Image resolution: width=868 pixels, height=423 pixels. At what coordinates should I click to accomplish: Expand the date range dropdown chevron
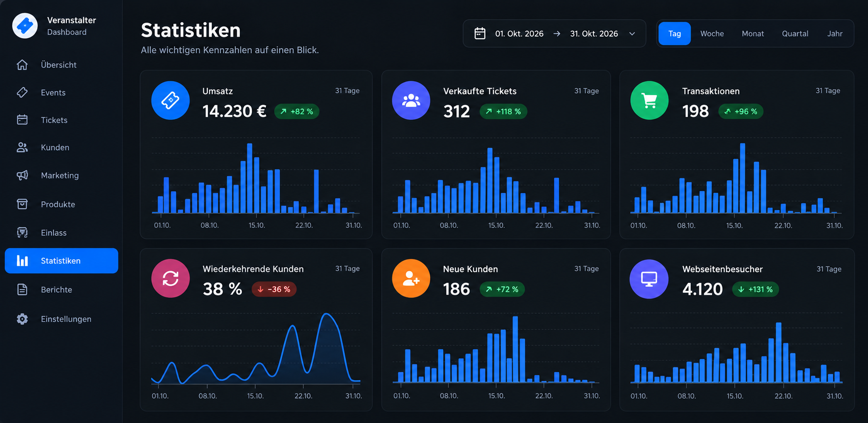pyautogui.click(x=632, y=34)
